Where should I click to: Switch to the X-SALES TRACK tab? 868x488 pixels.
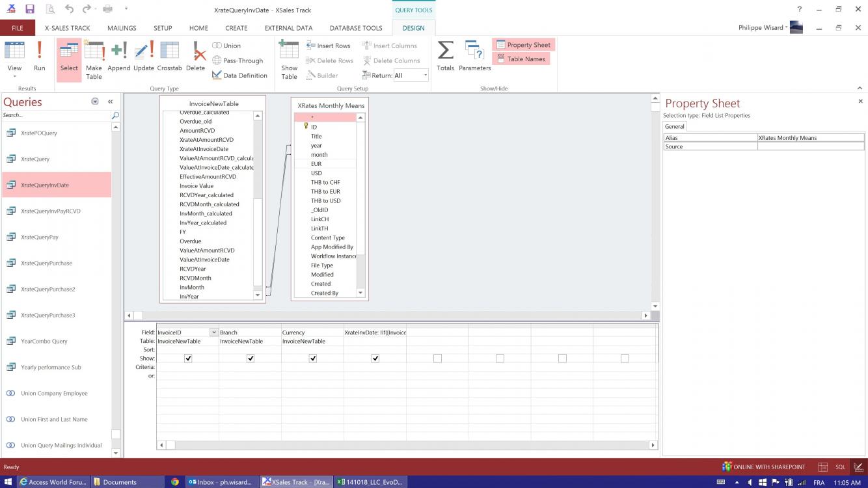pyautogui.click(x=68, y=28)
